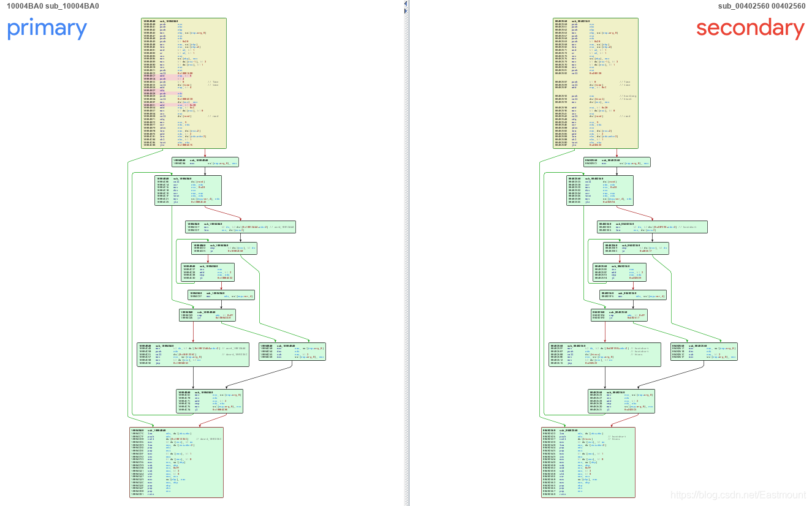Select red-bordered exit node in primary graph

(x=176, y=463)
